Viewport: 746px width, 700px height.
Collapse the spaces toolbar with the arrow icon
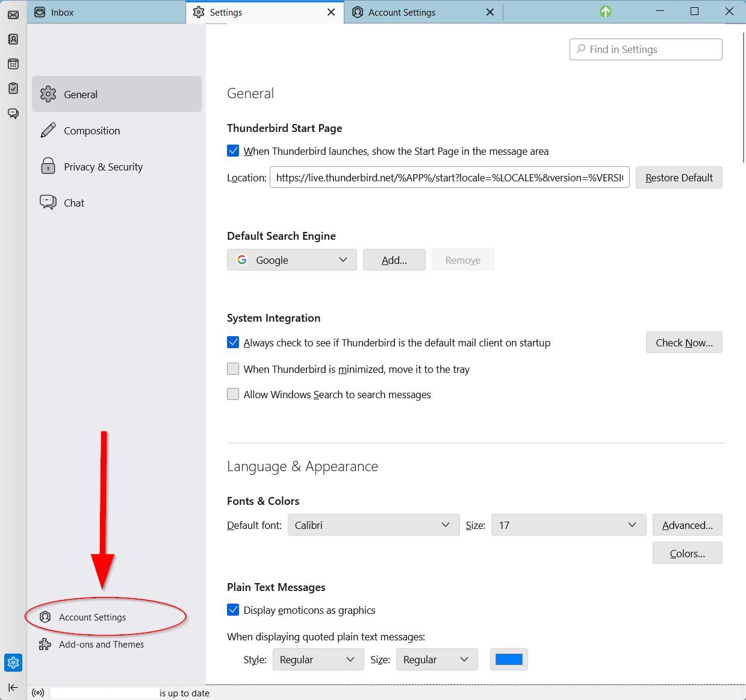(x=13, y=687)
